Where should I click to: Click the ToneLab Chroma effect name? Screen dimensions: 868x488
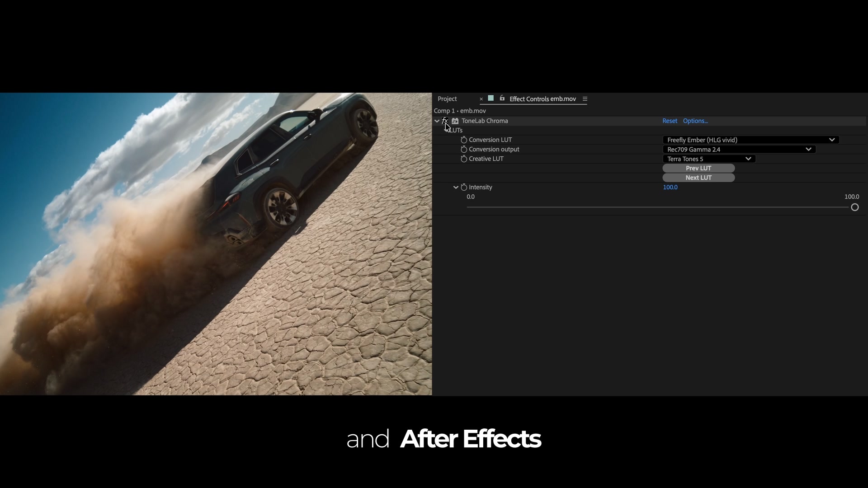[485, 121]
